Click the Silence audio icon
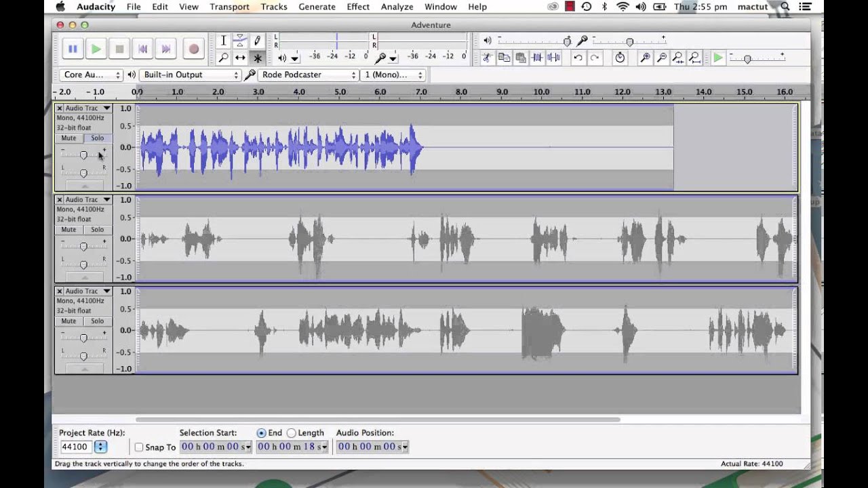Viewport: 868px width, 488px height. click(x=553, y=58)
